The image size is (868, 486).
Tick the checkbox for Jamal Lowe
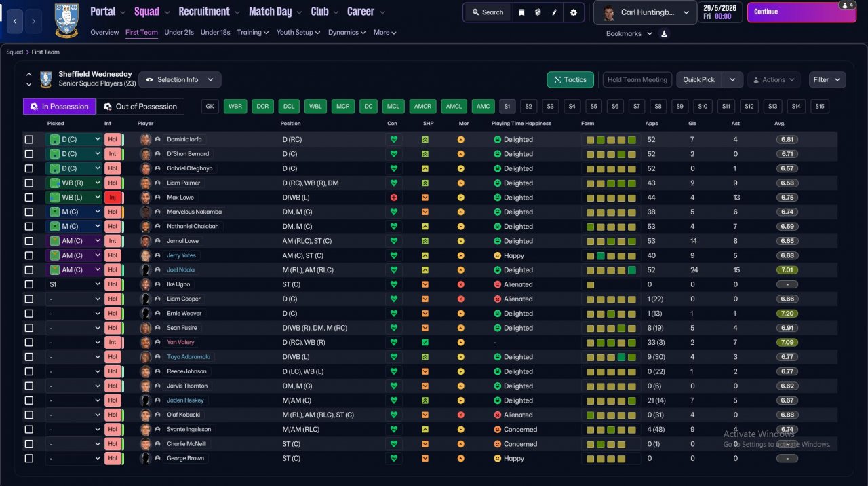tap(28, 241)
